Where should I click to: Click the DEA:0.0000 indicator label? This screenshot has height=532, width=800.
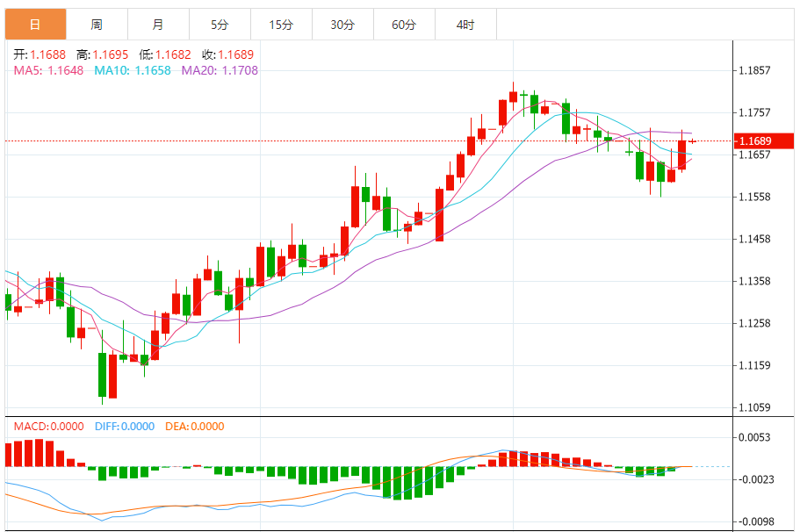194,427
